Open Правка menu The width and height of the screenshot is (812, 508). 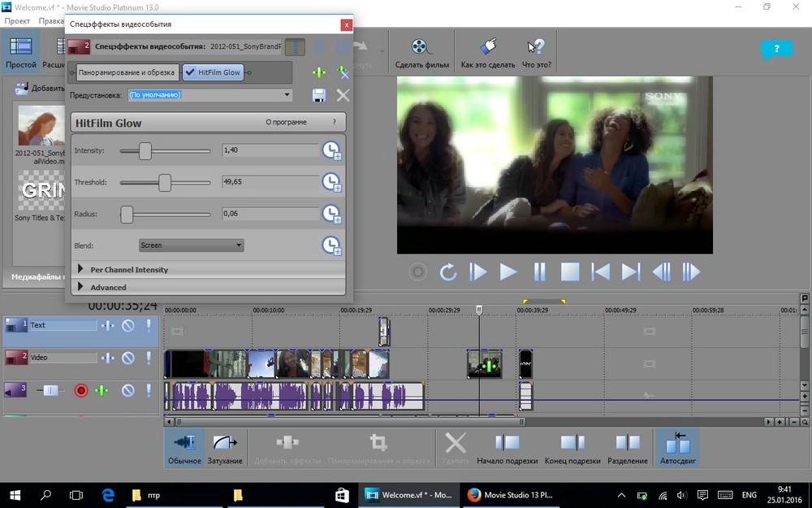(51, 21)
